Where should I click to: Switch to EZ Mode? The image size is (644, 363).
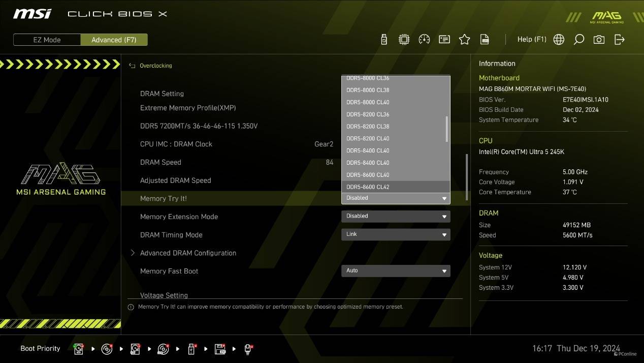47,40
